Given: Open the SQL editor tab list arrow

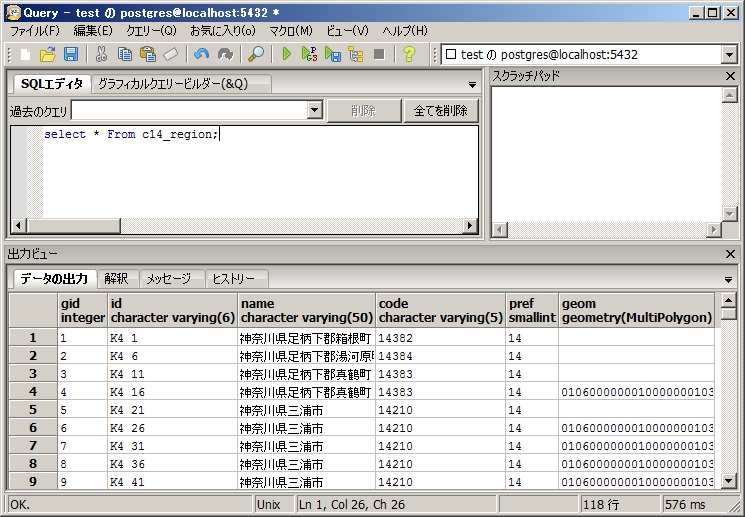Looking at the screenshot, I should point(472,85).
